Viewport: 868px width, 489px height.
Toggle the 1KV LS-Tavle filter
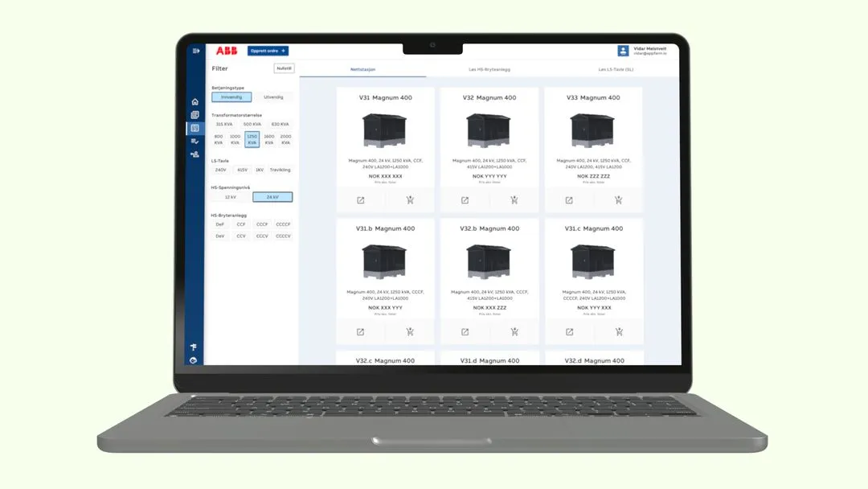260,170
